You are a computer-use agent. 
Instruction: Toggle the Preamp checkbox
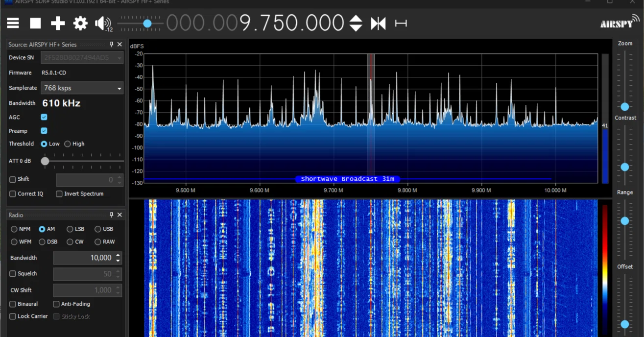(x=44, y=131)
